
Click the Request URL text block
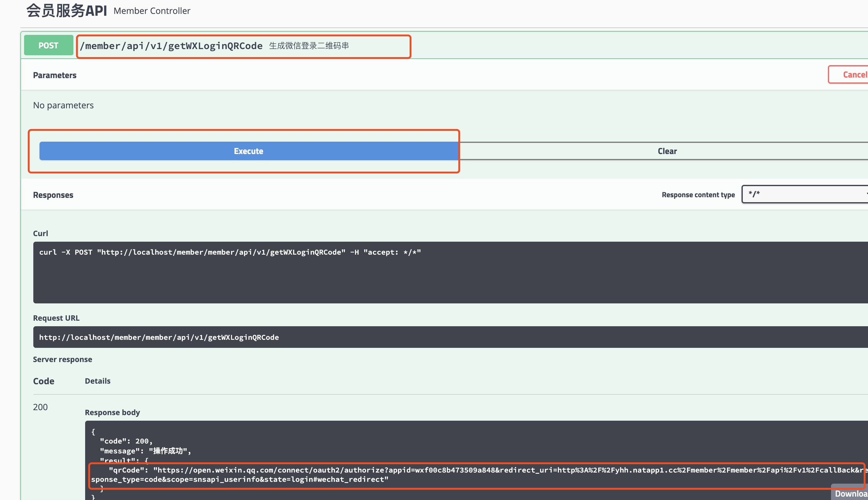pyautogui.click(x=159, y=337)
